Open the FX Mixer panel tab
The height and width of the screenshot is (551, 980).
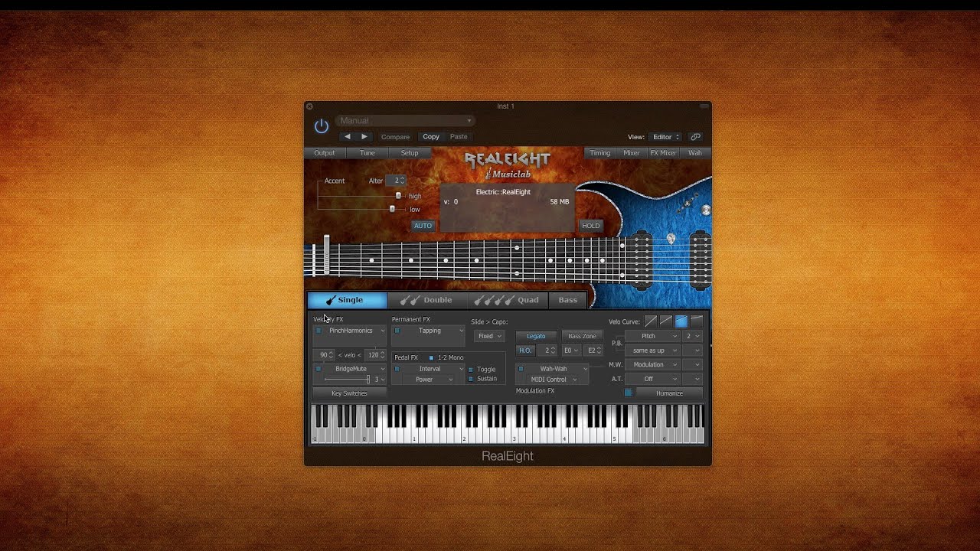pyautogui.click(x=664, y=153)
